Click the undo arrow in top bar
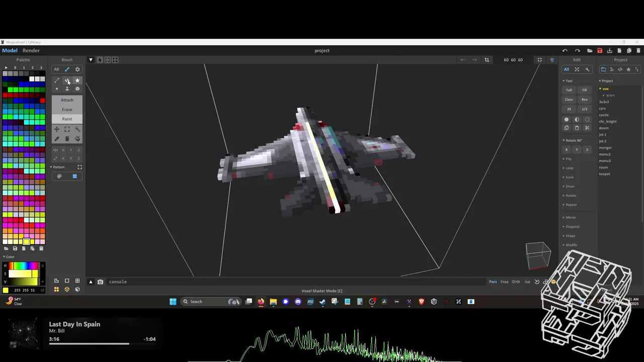The width and height of the screenshot is (644, 362). coord(565,50)
